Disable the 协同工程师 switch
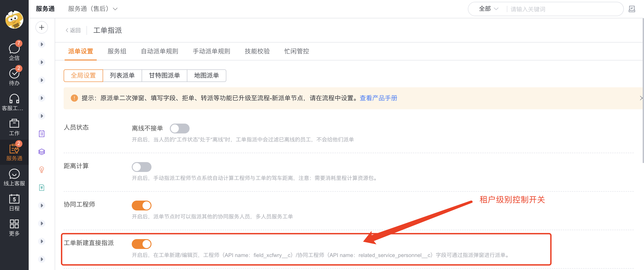The image size is (644, 270). [141, 205]
